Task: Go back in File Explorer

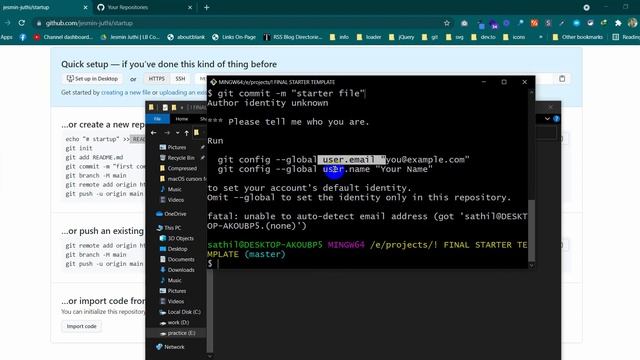Action: [x=153, y=133]
